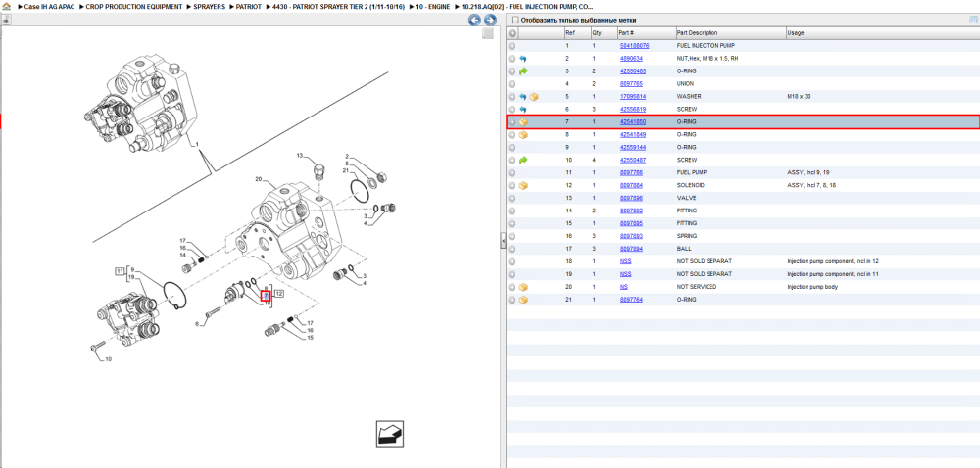Collapse the divider handle between diagram and table
The width and height of the screenshot is (980, 468).
(503, 242)
